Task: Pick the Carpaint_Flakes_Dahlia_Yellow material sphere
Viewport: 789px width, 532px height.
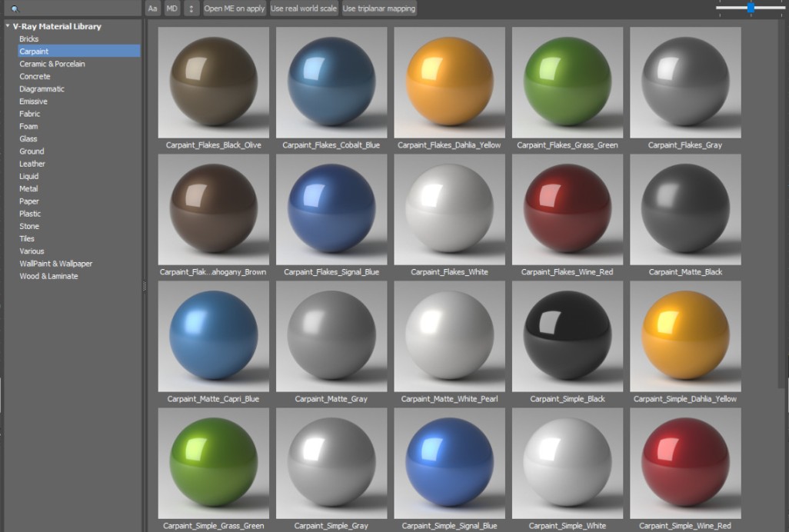Action: pos(449,83)
